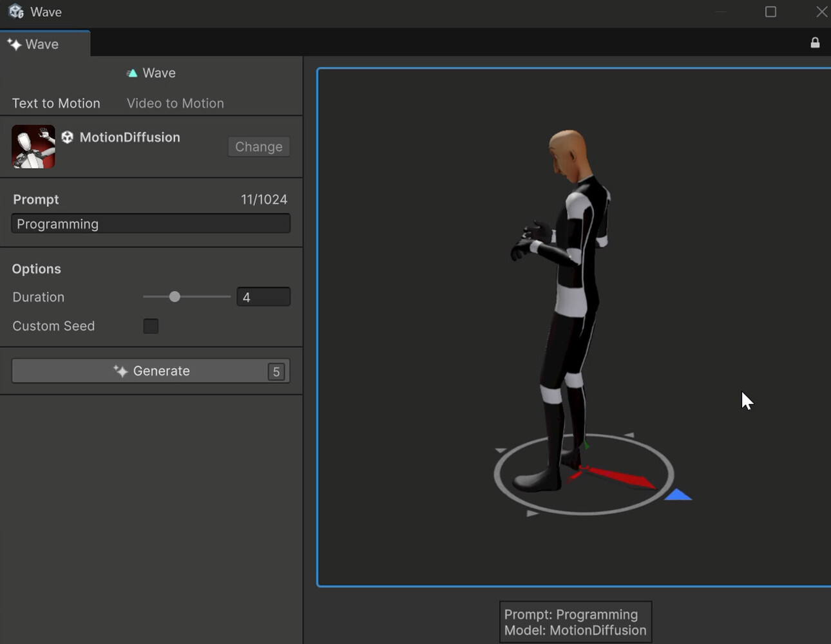Select the Text to Motion tab
This screenshot has height=644, width=831.
pos(56,103)
